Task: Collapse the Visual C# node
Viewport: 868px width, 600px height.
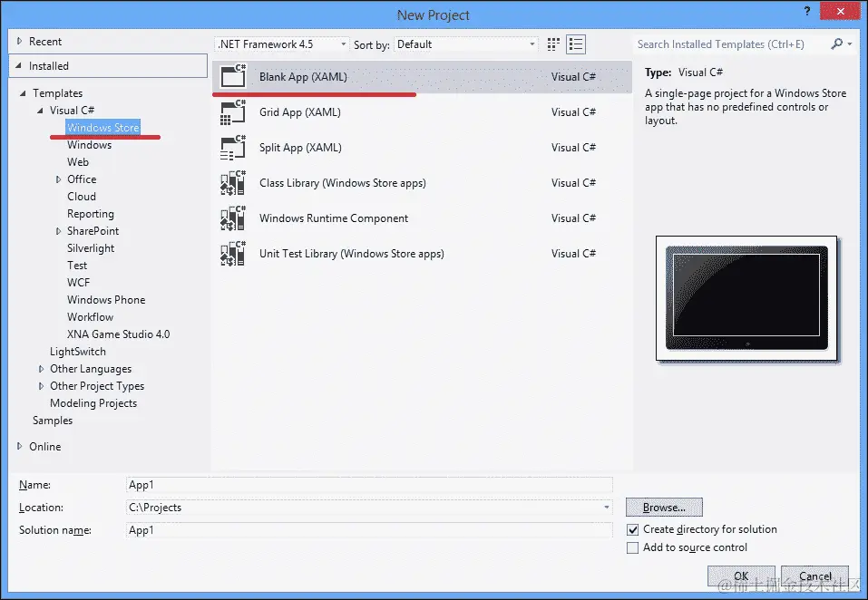Action: click(40, 110)
